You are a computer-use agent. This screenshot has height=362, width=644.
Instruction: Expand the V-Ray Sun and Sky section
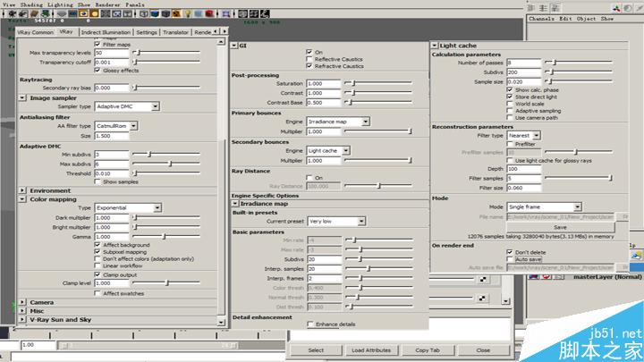click(x=22, y=319)
